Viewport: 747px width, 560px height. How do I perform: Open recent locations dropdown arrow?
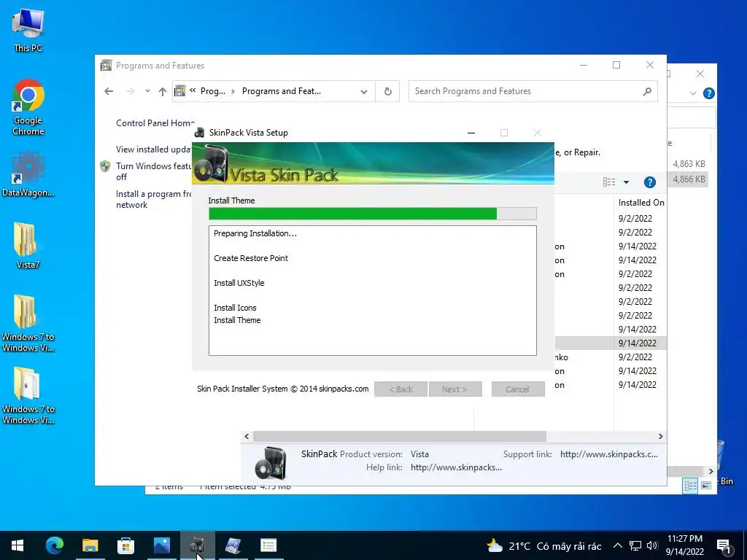[x=147, y=91]
